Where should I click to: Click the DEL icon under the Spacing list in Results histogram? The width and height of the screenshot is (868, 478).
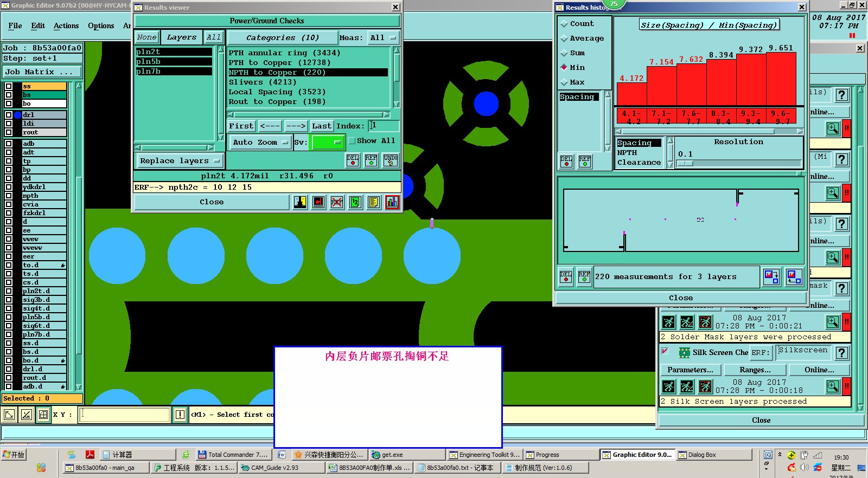566,162
